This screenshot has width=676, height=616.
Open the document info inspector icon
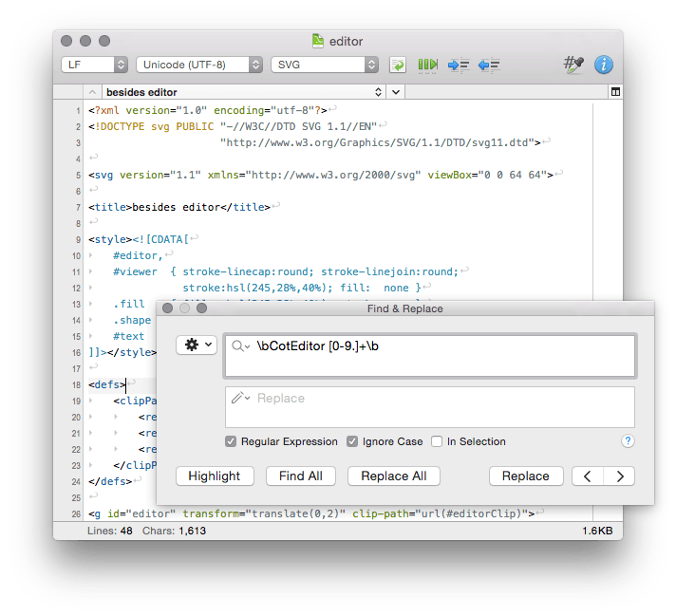tap(604, 65)
